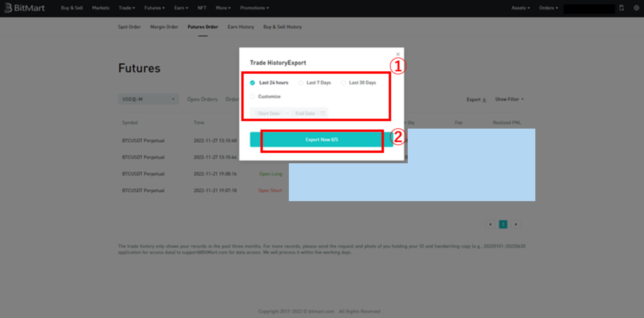This screenshot has height=318, width=644.
Task: Click the Realized PNL column header
Action: click(507, 123)
